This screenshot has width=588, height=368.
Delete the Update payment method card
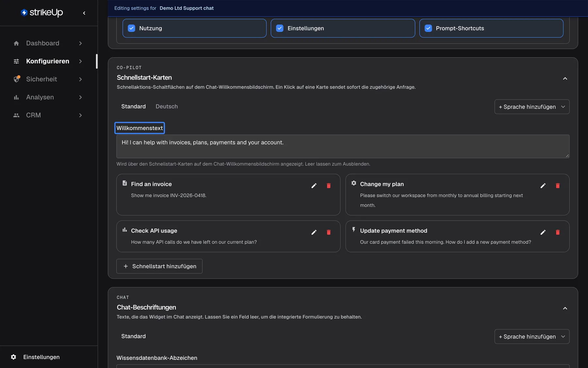(x=558, y=232)
